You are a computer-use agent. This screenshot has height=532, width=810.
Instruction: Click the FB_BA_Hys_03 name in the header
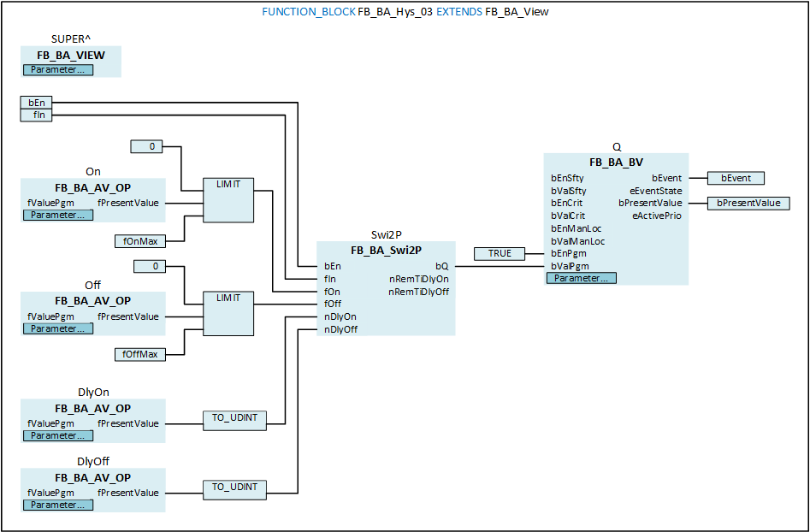[395, 12]
